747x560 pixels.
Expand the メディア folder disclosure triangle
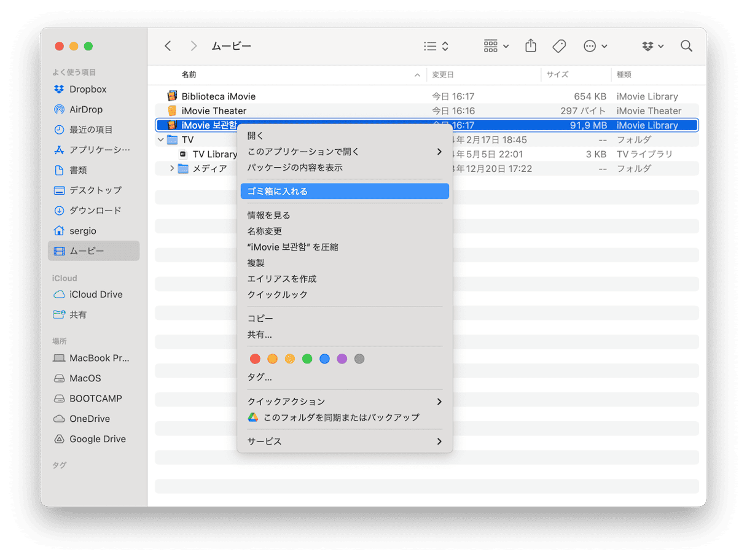coord(172,168)
